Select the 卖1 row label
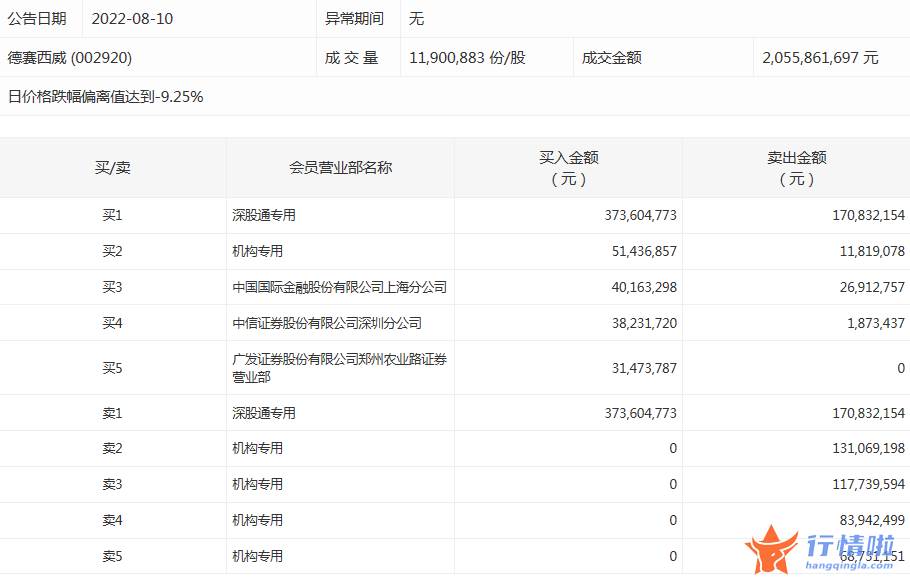This screenshot has width=910, height=580. [113, 413]
